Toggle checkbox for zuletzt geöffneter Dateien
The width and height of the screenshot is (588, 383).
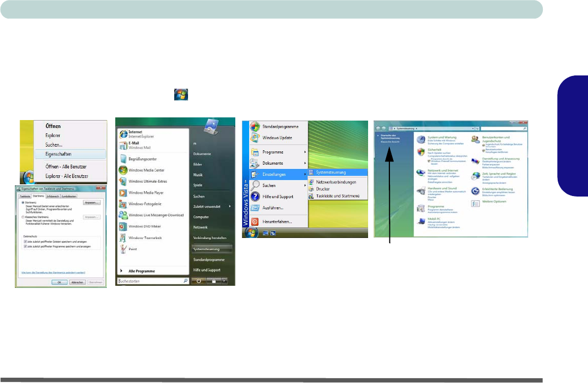coord(24,241)
